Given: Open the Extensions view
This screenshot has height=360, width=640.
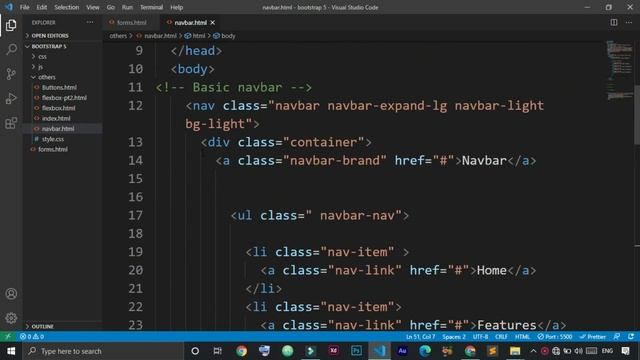Looking at the screenshot, I should (x=11, y=123).
